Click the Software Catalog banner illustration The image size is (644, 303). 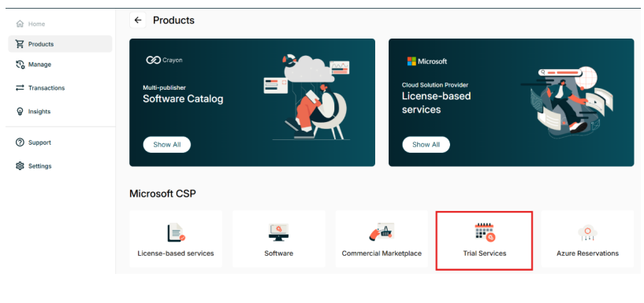tap(307, 97)
